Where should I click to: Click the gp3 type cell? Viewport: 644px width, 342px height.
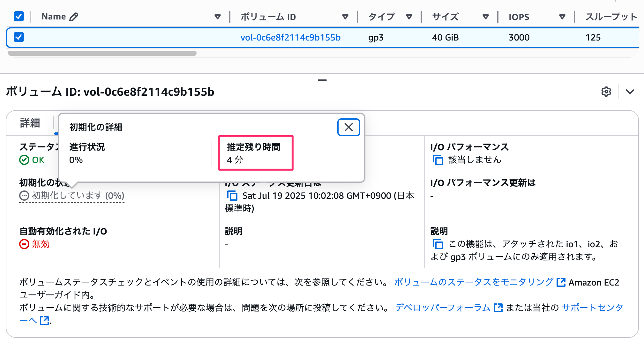point(376,38)
